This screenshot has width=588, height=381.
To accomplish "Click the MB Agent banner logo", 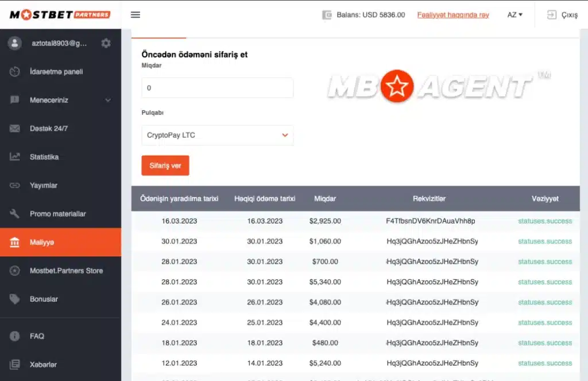I will point(439,86).
